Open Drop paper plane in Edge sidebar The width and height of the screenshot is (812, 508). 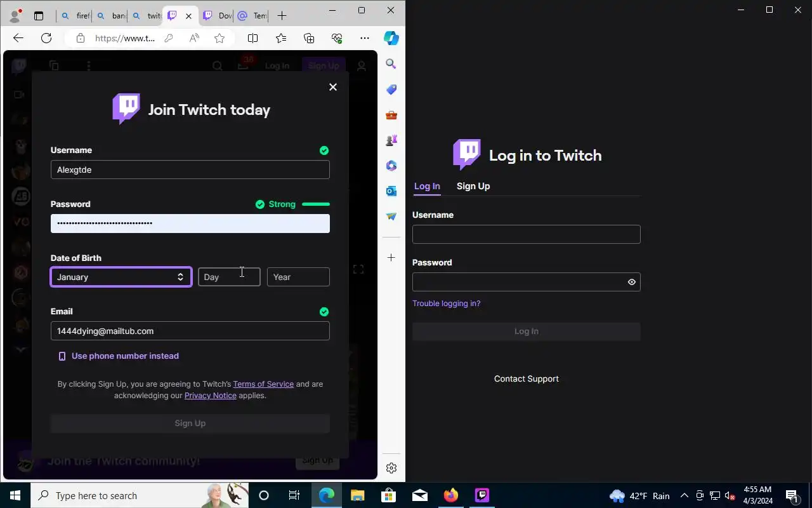click(x=391, y=217)
